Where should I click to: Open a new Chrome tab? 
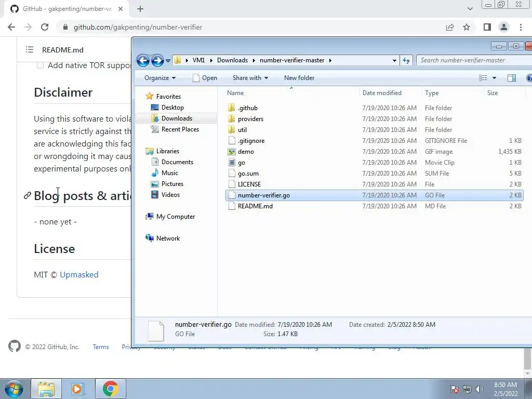coord(140,9)
